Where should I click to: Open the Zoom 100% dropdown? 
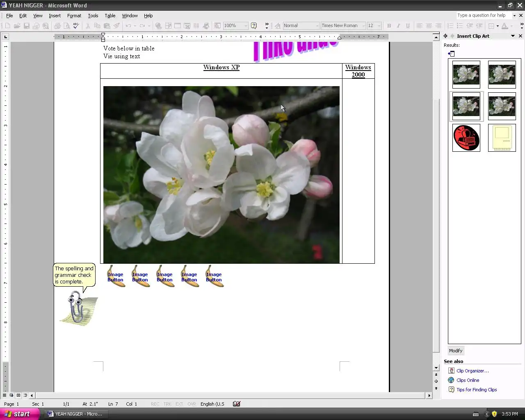246,25
